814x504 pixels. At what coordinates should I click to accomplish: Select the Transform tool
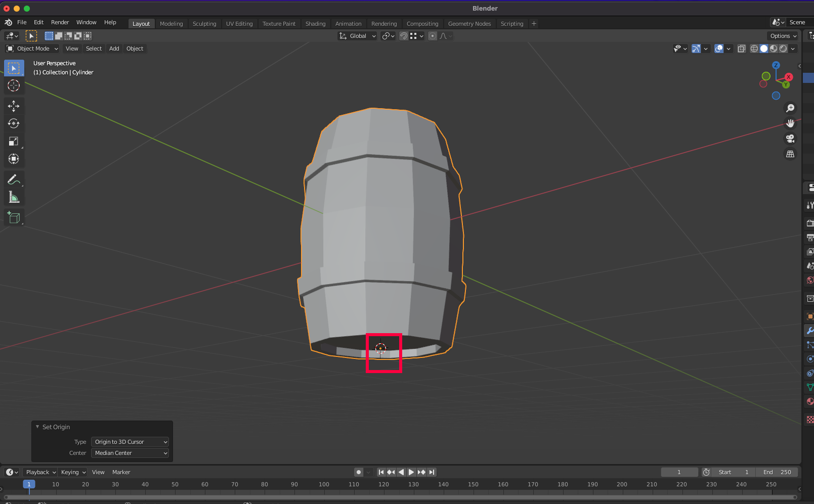[14, 159]
